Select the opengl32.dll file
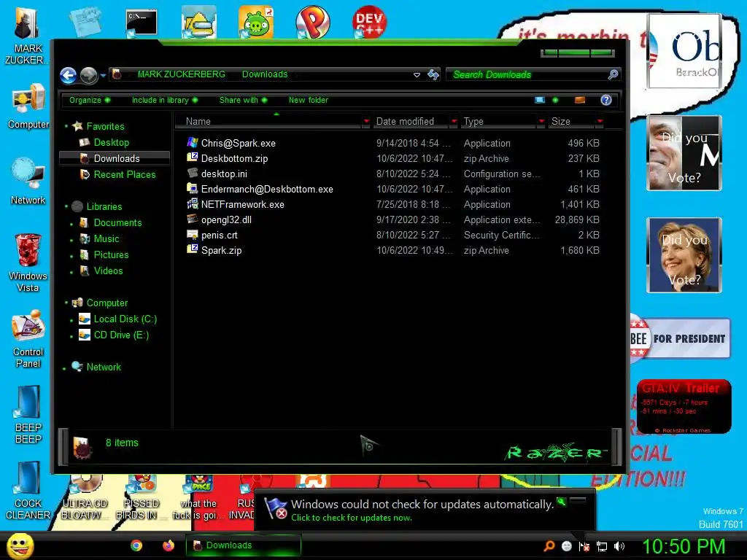This screenshot has height=560, width=747. click(226, 220)
